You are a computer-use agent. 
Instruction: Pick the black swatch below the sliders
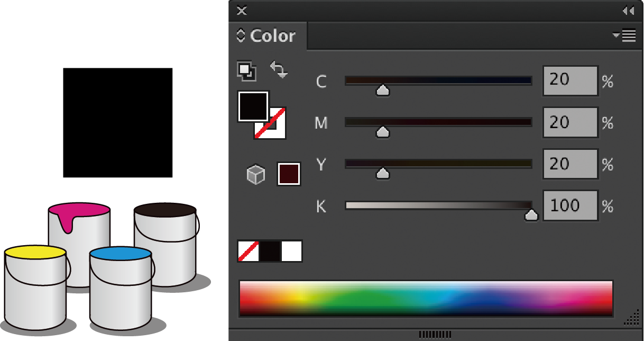270,252
